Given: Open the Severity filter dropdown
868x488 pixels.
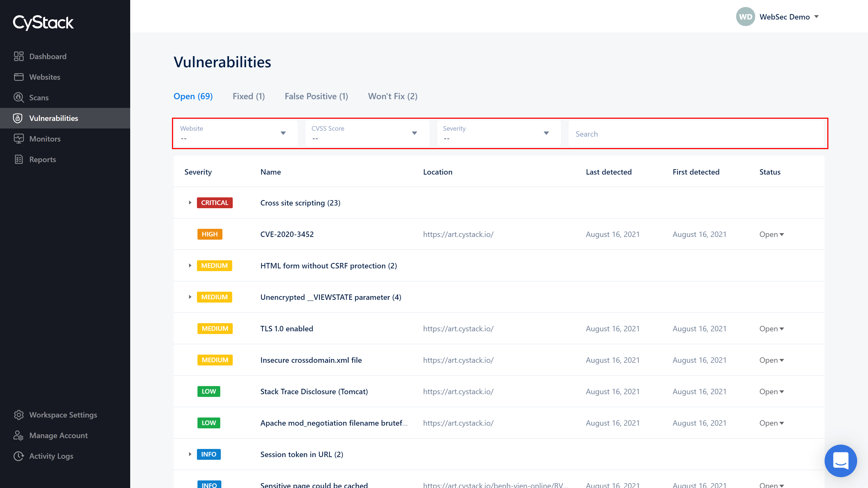Looking at the screenshot, I should click(x=499, y=133).
